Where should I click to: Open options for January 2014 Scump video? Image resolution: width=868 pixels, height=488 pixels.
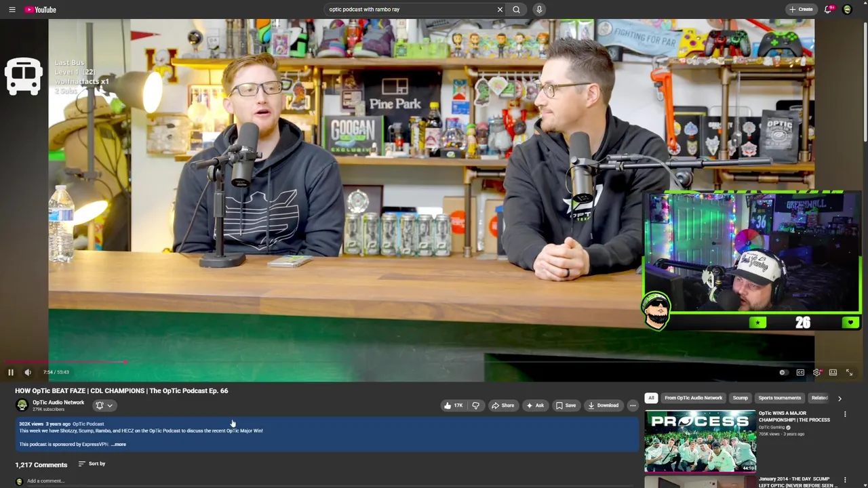pyautogui.click(x=845, y=480)
